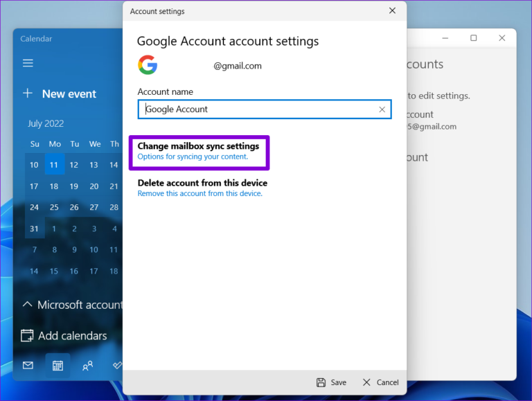Viewport: 532px width, 401px height.
Task: Click Remove this account from this device link
Action: [199, 193]
